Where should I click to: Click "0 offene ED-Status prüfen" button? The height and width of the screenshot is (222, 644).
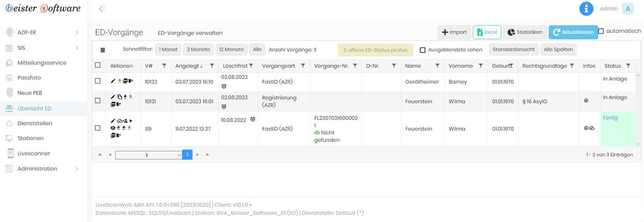coord(375,50)
